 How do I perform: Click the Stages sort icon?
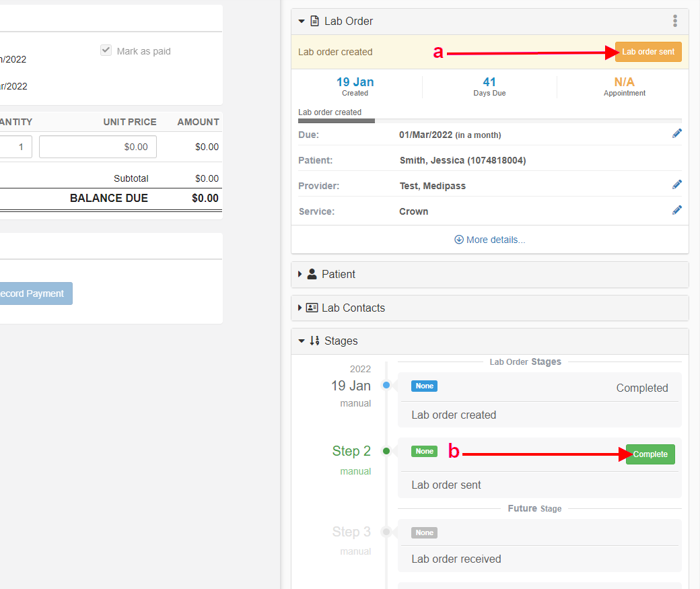click(x=314, y=341)
